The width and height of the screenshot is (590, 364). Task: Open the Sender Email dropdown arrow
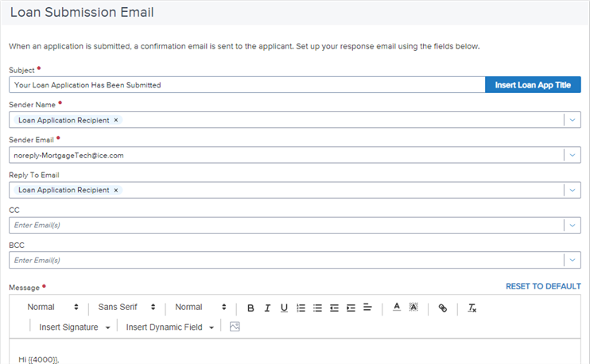pos(573,155)
